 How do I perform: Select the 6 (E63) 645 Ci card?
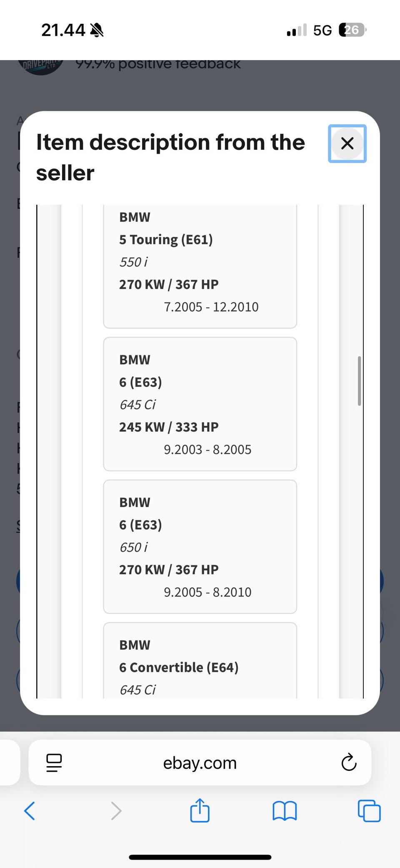coord(200,404)
